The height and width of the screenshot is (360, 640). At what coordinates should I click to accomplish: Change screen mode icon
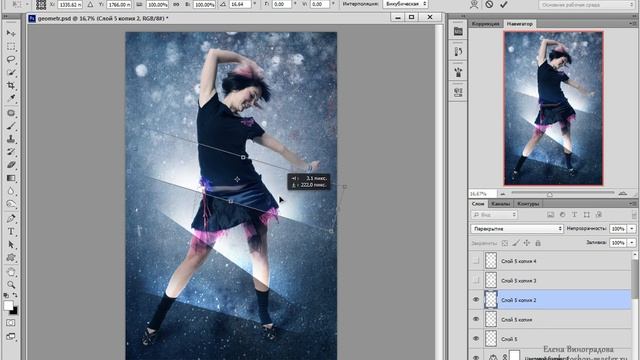coord(11,336)
